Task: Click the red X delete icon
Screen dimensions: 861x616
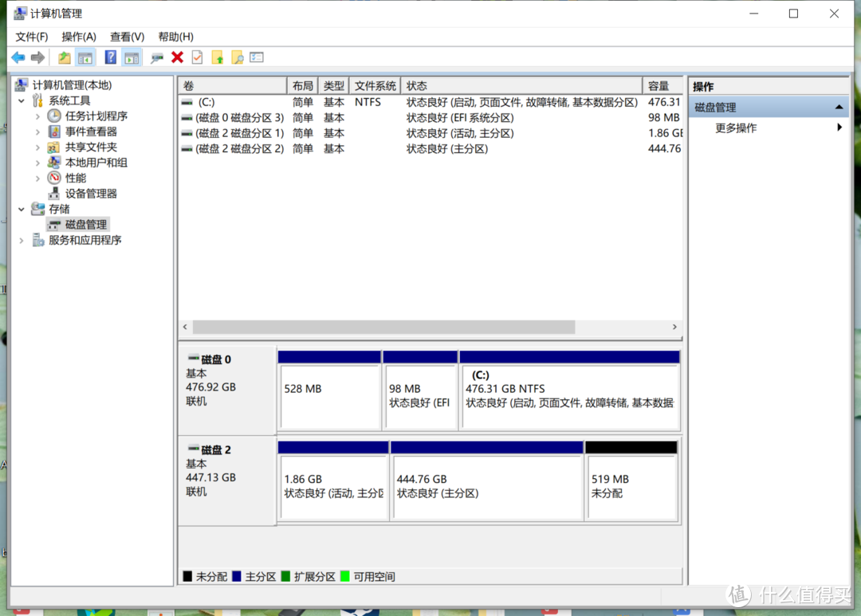Action: (x=177, y=57)
